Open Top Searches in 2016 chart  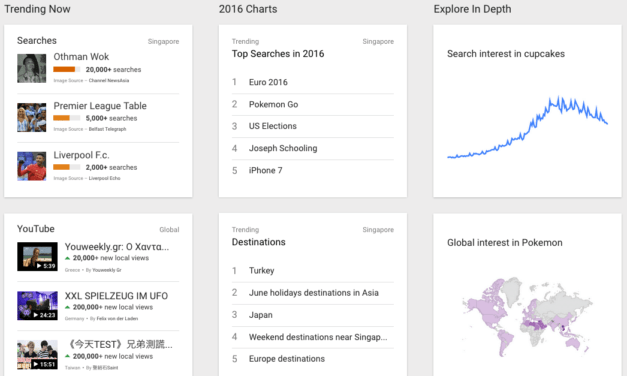click(278, 54)
